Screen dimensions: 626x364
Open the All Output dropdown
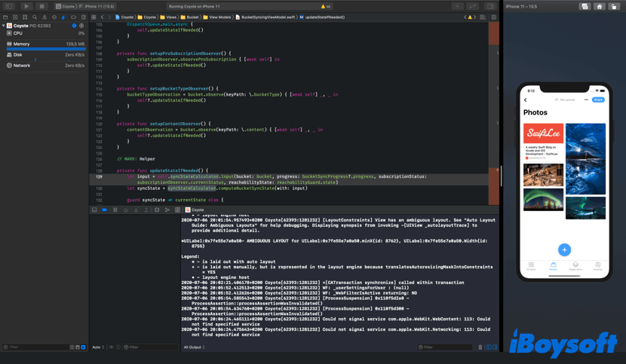click(x=195, y=347)
